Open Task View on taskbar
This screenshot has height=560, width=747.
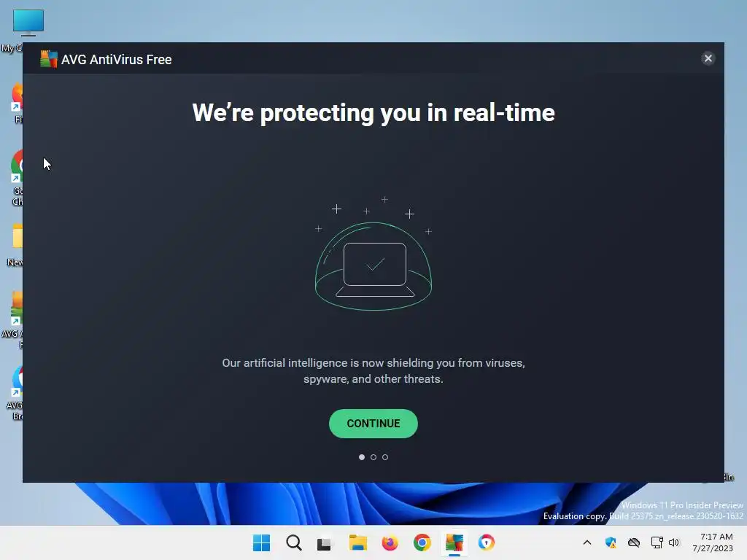pyautogui.click(x=325, y=543)
